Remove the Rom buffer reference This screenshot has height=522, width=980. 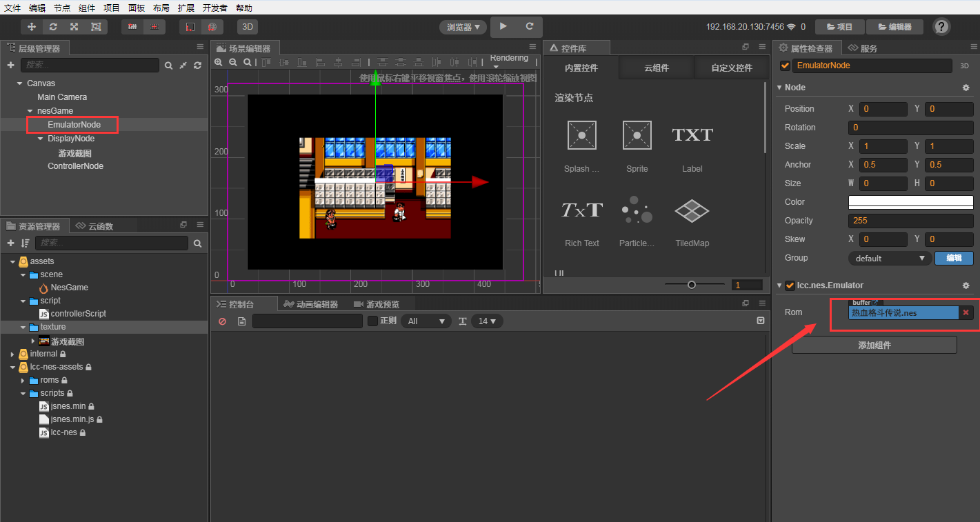966,313
